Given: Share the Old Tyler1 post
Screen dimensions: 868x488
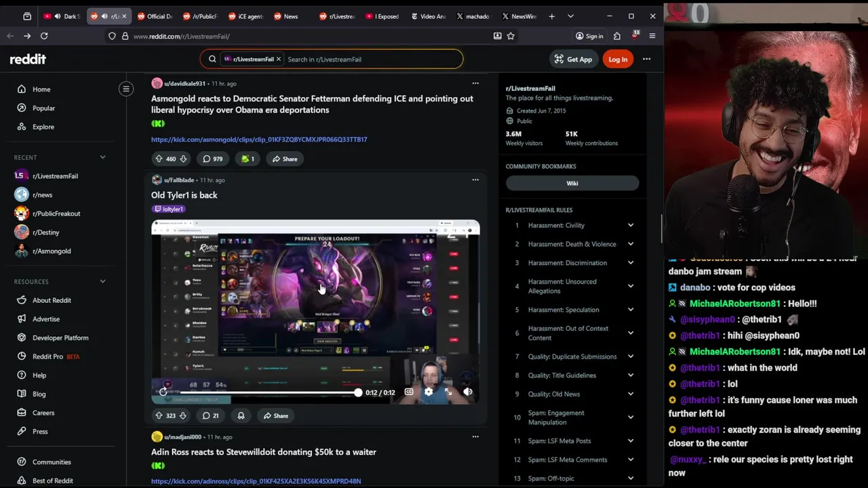Looking at the screenshot, I should click(x=275, y=415).
